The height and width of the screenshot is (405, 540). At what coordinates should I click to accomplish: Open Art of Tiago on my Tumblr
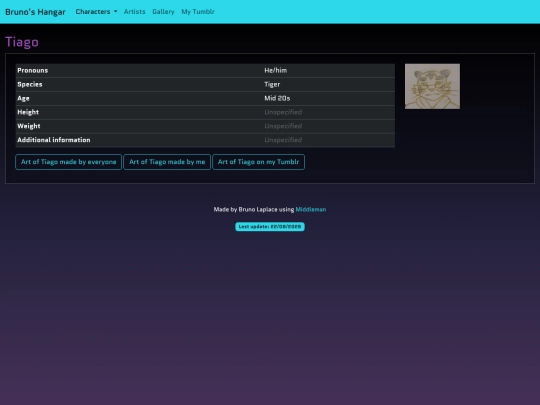pyautogui.click(x=258, y=162)
